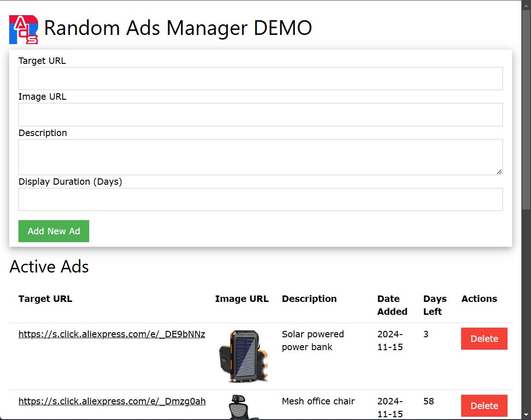Open the _DE9bNNz AliExpress link

tap(112, 334)
